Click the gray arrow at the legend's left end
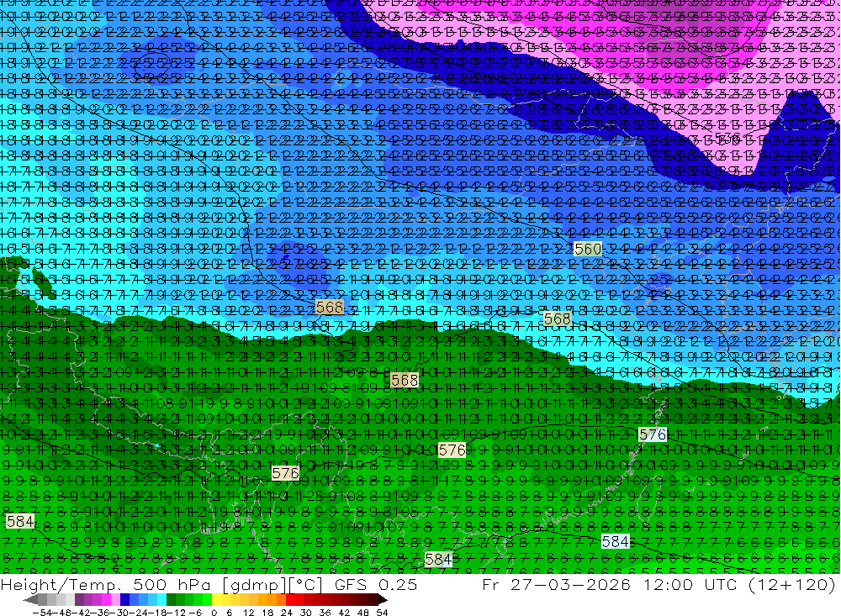This screenshot has width=841, height=616. tap(30, 600)
